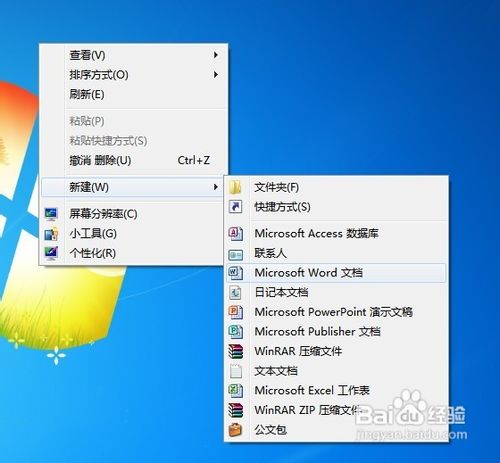500x463 pixels.
Task: Expand the 查看(V) submenu arrow
Action: point(216,55)
